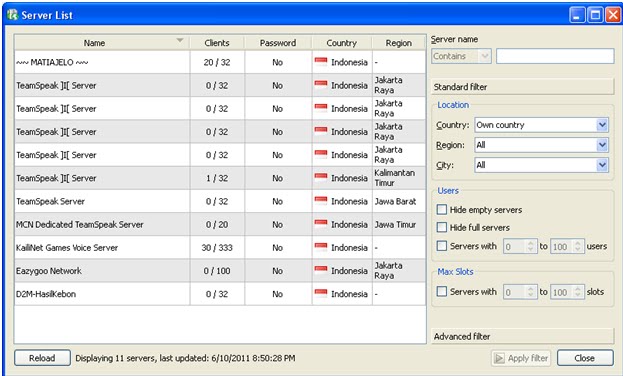623x376 pixels.
Task: Enable Hide full servers checkbox
Action: 442,227
